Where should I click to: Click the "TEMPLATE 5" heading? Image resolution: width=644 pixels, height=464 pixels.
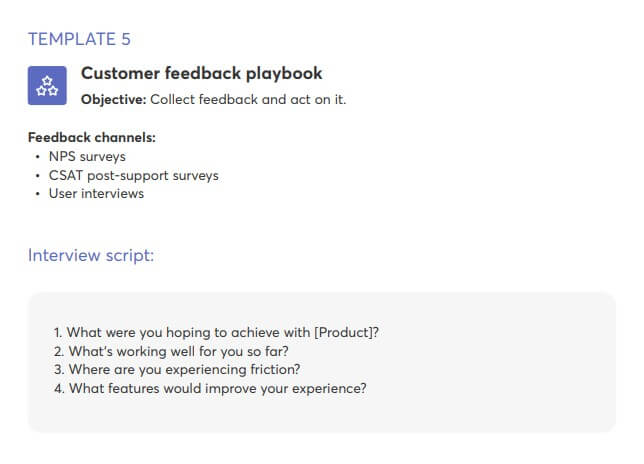coord(79,39)
